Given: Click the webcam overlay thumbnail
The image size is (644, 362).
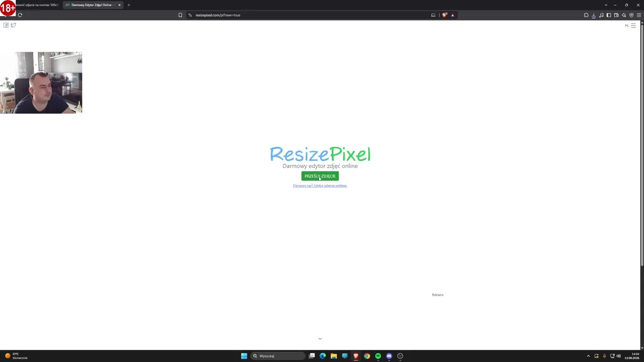Looking at the screenshot, I should [41, 82].
